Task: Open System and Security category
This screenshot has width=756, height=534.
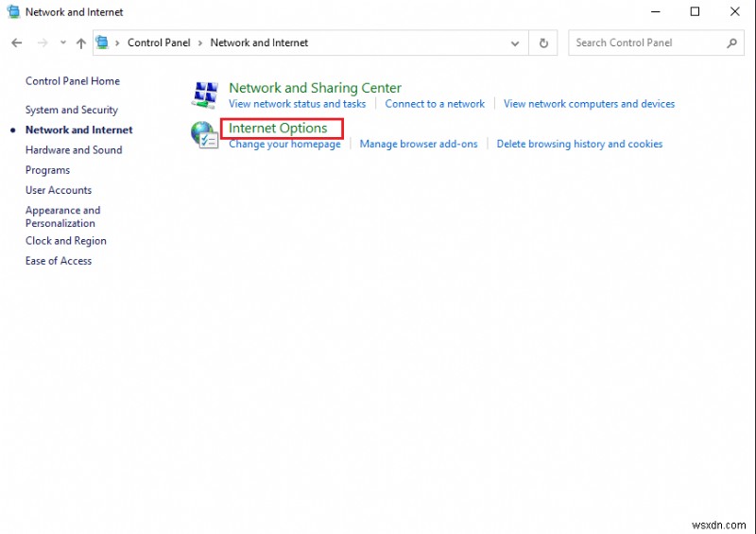Action: 72,110
